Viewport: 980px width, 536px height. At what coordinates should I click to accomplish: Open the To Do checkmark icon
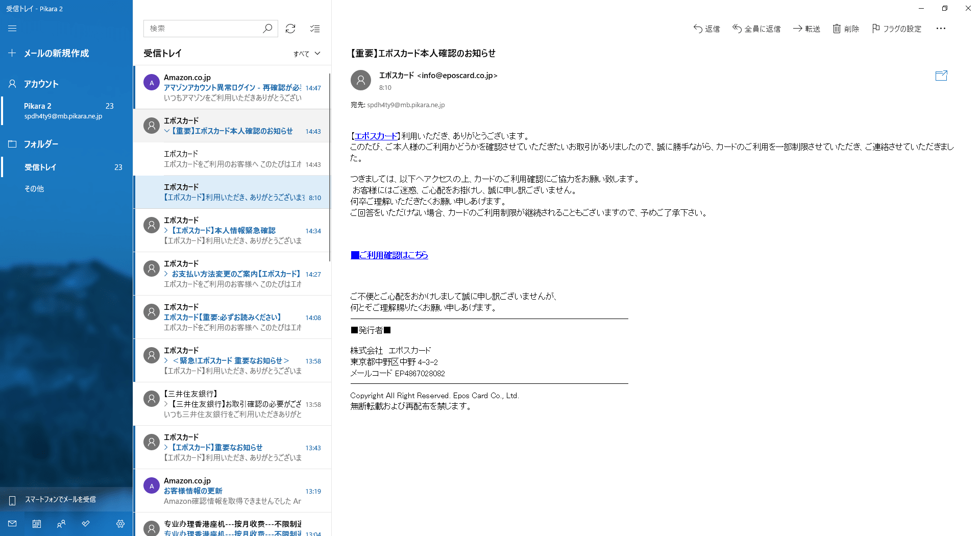pyautogui.click(x=86, y=524)
